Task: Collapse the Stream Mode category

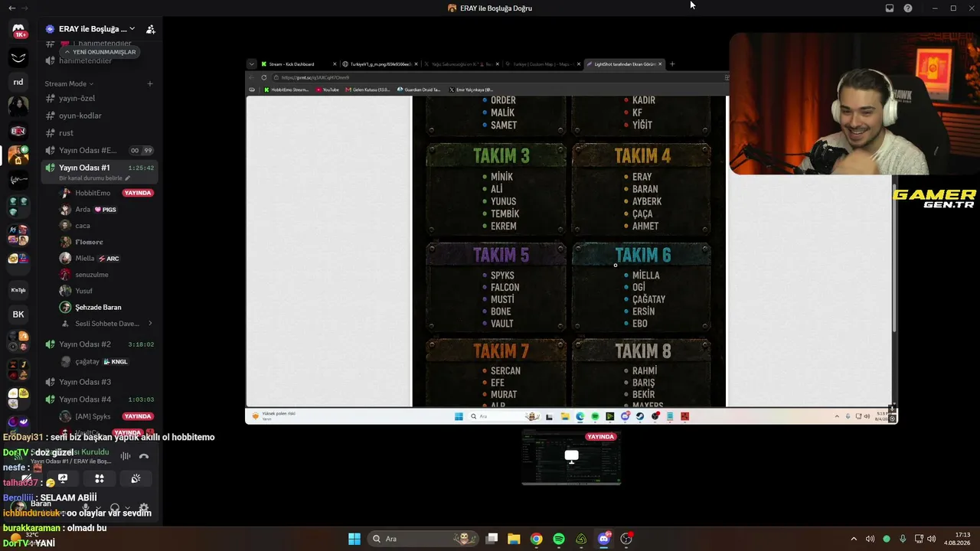Action: [69, 83]
